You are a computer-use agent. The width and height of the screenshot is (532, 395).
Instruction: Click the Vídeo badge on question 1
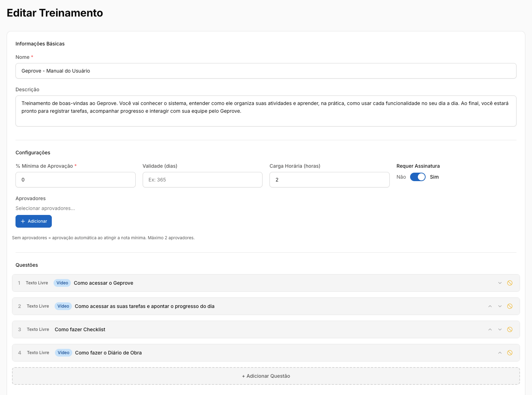coord(62,283)
